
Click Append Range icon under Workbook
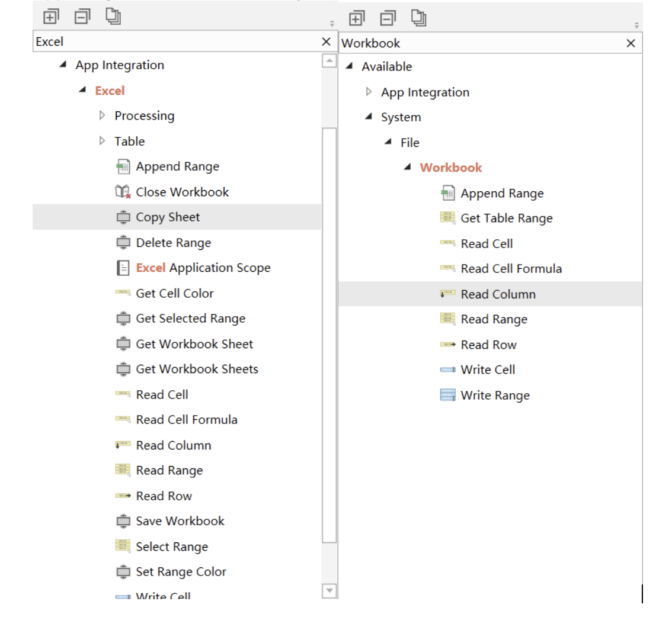[448, 193]
